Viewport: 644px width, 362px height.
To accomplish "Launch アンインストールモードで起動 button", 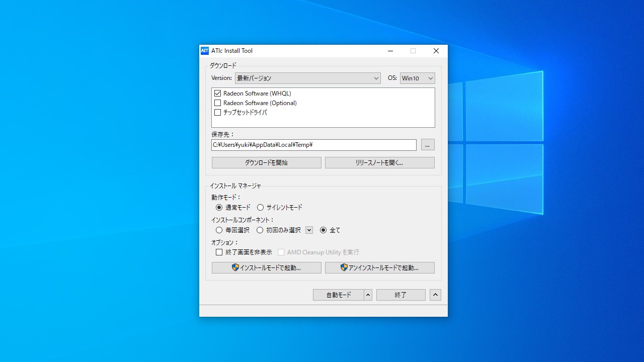I will [x=380, y=267].
